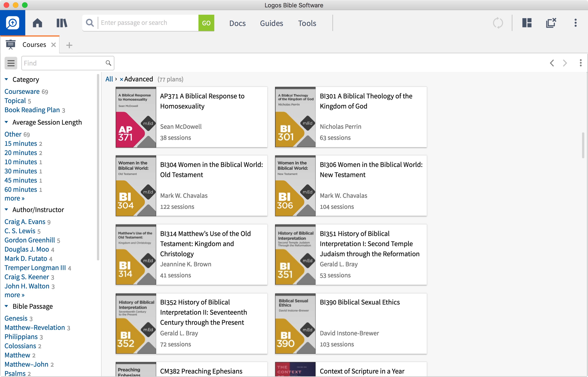Filter by Philippians Bible passage

pyautogui.click(x=21, y=337)
